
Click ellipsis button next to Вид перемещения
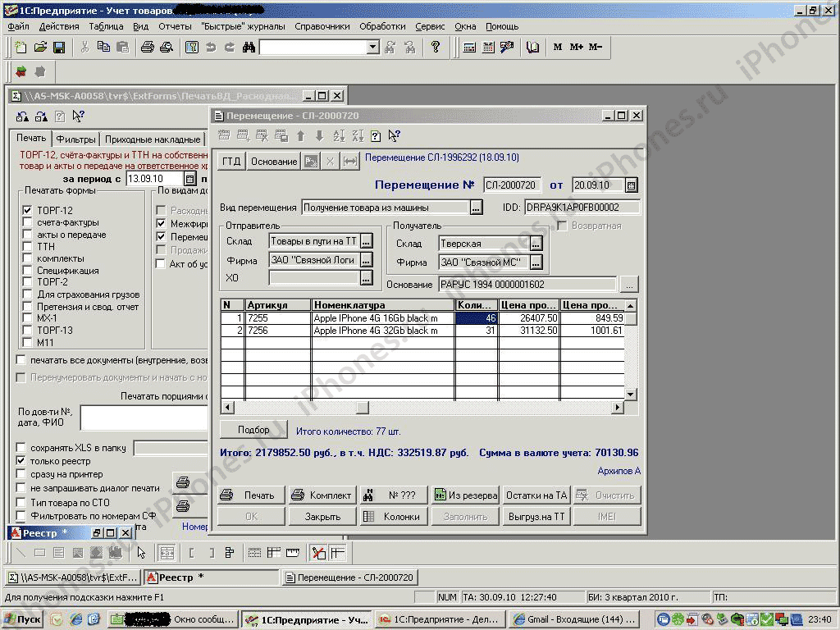pyautogui.click(x=476, y=208)
